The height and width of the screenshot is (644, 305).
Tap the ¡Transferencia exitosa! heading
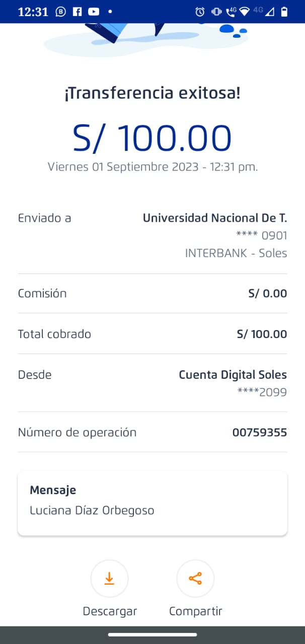pos(152,93)
